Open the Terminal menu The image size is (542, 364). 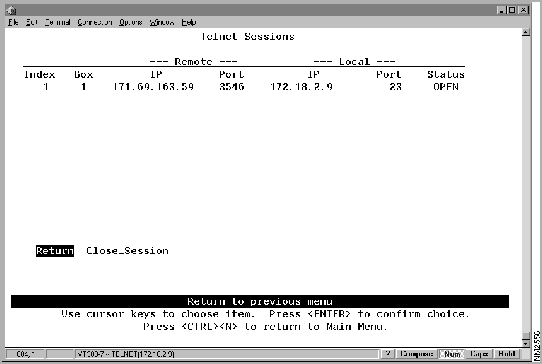[x=57, y=22]
